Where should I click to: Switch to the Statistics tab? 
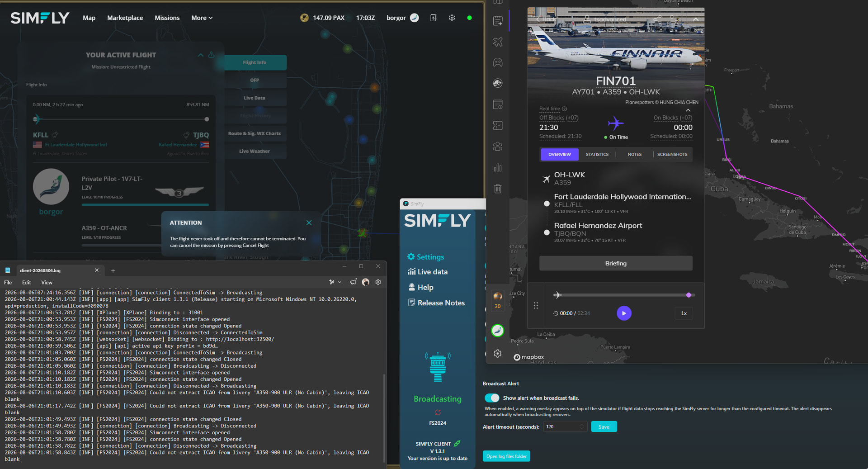point(597,154)
